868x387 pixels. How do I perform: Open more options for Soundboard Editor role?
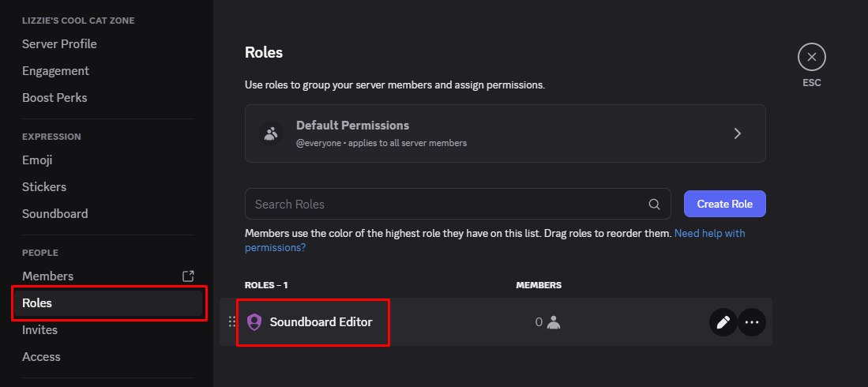(x=752, y=322)
